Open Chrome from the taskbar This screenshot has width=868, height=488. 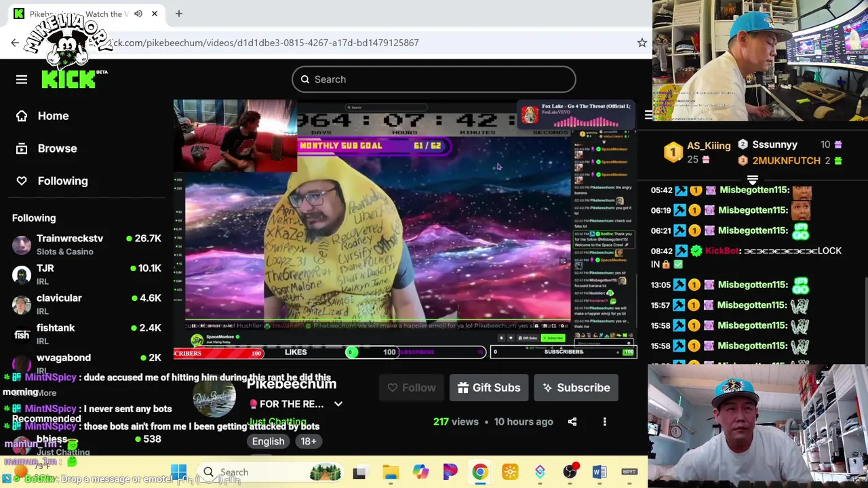pos(479,472)
